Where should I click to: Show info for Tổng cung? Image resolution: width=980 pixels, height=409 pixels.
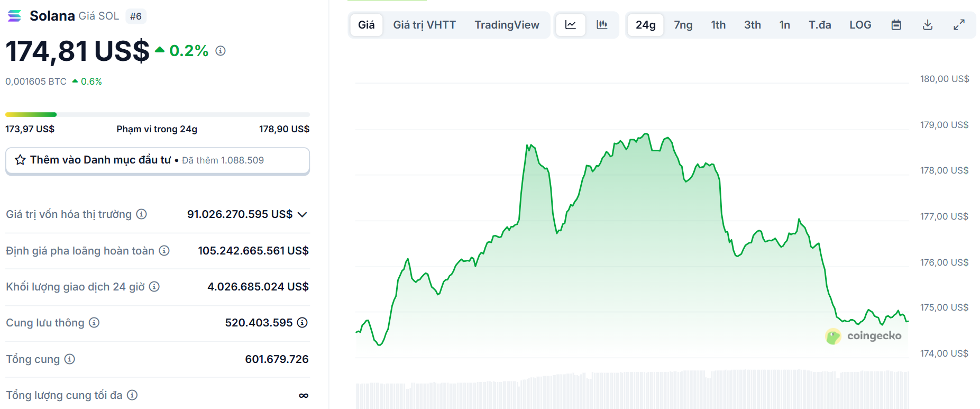[70, 359]
